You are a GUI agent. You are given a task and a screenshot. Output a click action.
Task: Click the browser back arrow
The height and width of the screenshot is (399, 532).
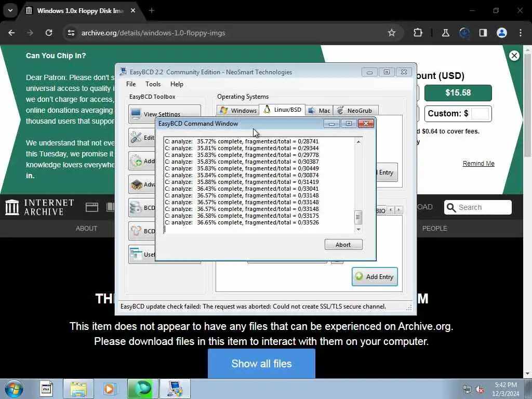(x=11, y=33)
